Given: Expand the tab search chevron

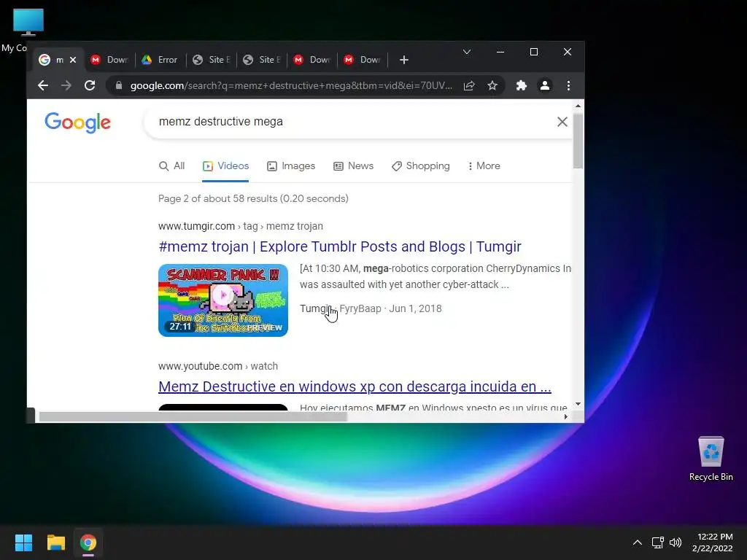Looking at the screenshot, I should click(x=467, y=52).
